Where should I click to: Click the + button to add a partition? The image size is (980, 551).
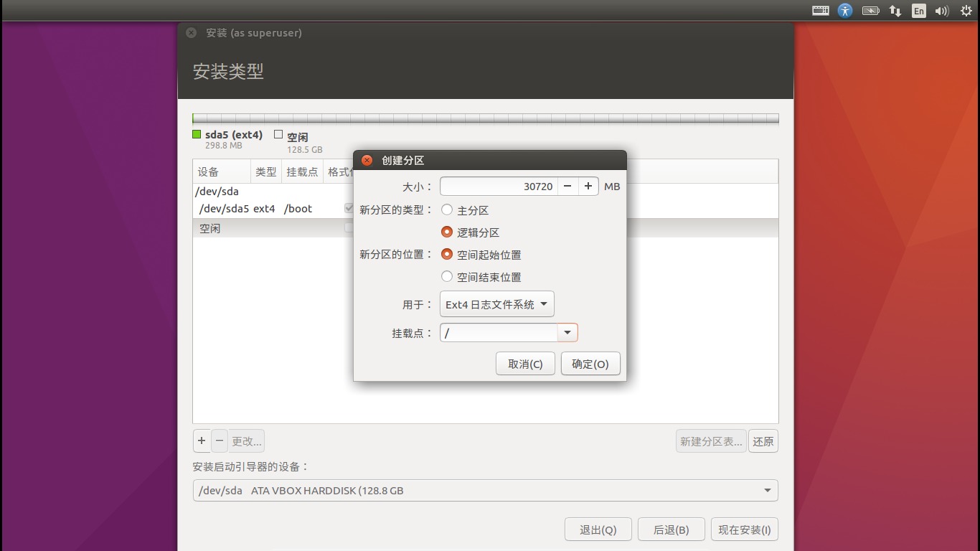click(202, 441)
